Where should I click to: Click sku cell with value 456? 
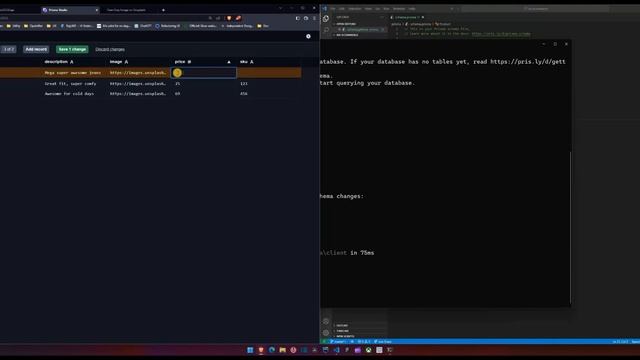(x=244, y=93)
